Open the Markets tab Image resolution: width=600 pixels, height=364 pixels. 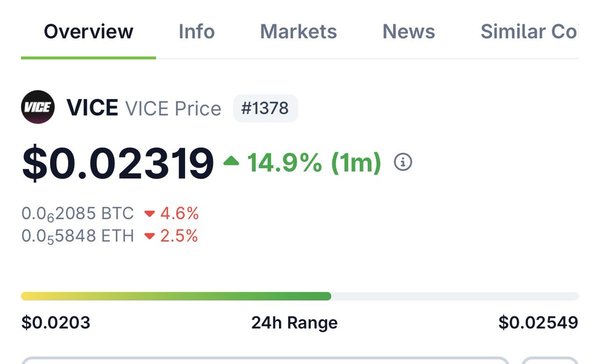coord(298,32)
